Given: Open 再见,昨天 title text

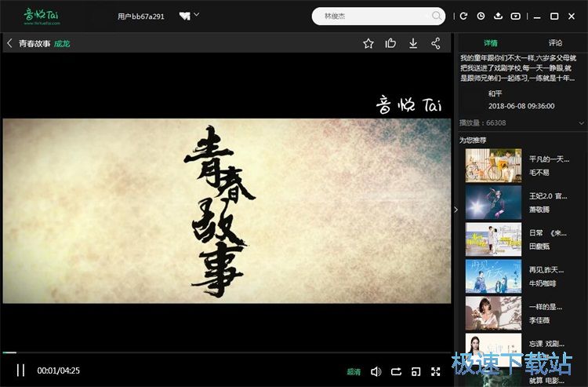Looking at the screenshot, I should point(546,270).
